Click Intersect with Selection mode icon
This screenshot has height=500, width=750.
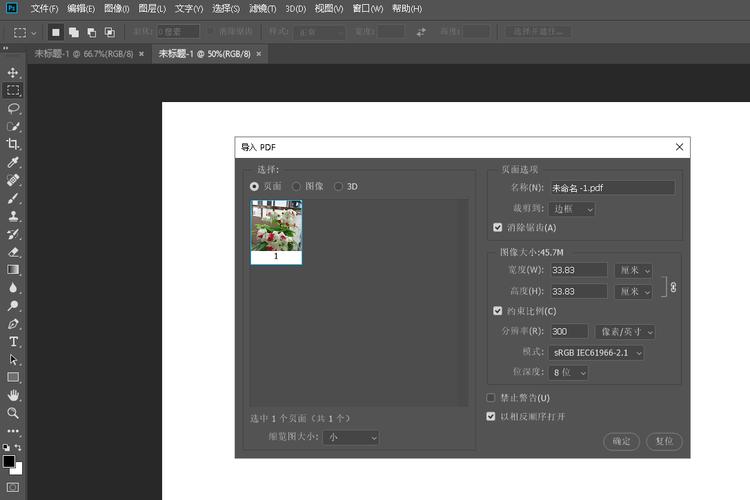click(110, 33)
